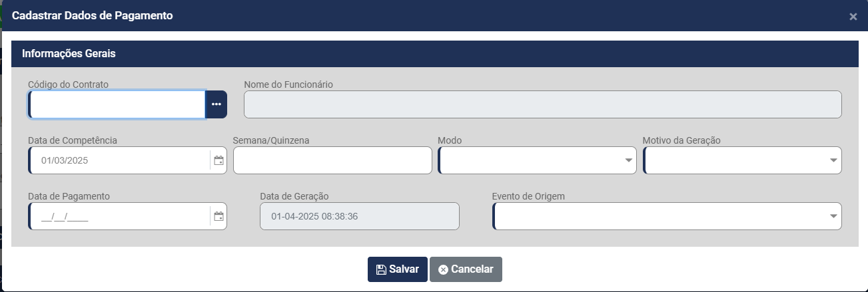868x292 pixels.
Task: Expand the Motivo da Geração dropdown
Action: (x=833, y=160)
